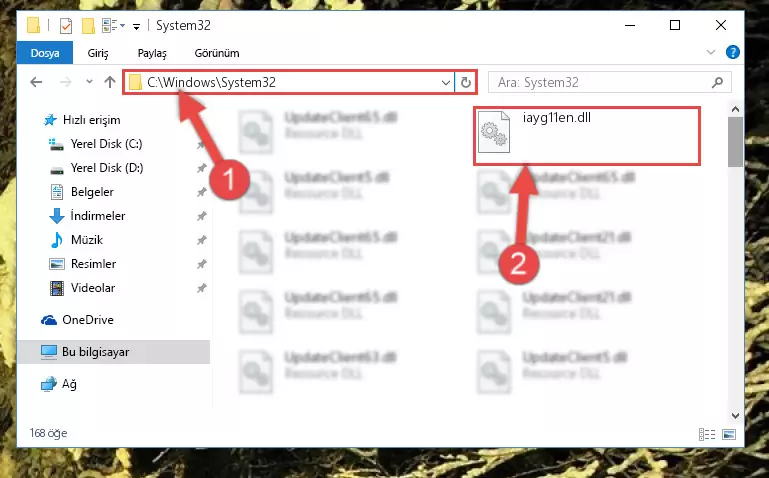Screen dimensions: 769x478
Task: Go up one folder level
Action: pos(110,82)
